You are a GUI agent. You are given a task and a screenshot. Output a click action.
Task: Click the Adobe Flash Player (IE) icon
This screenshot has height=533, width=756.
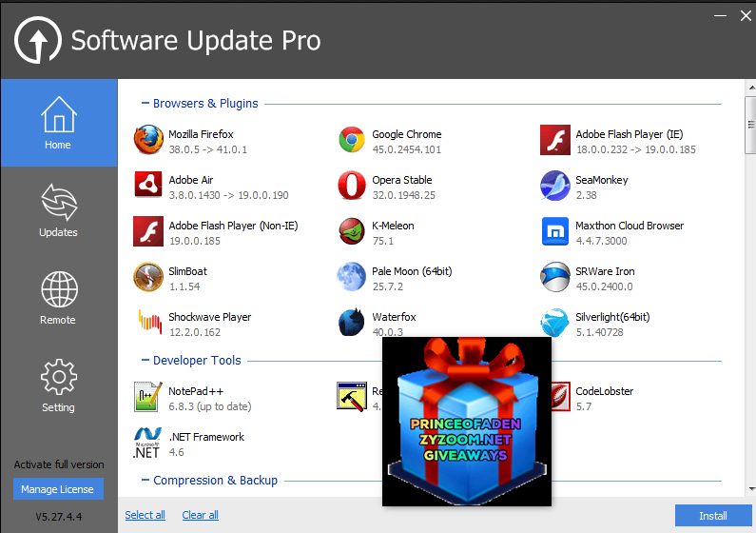[x=555, y=140]
